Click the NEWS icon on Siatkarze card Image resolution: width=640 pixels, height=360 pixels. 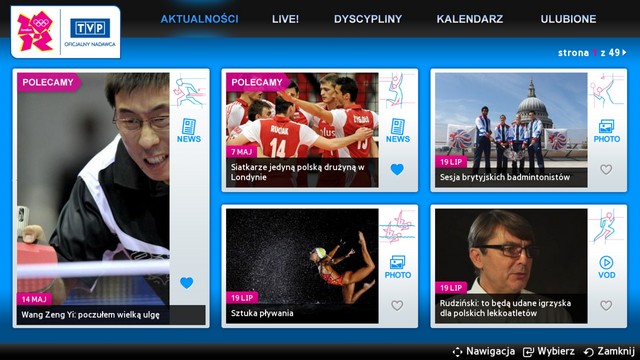[398, 130]
